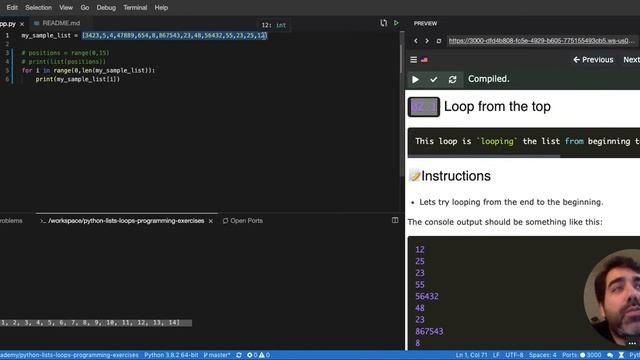Image resolution: width=640 pixels, height=360 pixels.
Task: Open the Terminal menu
Action: coord(135,7)
